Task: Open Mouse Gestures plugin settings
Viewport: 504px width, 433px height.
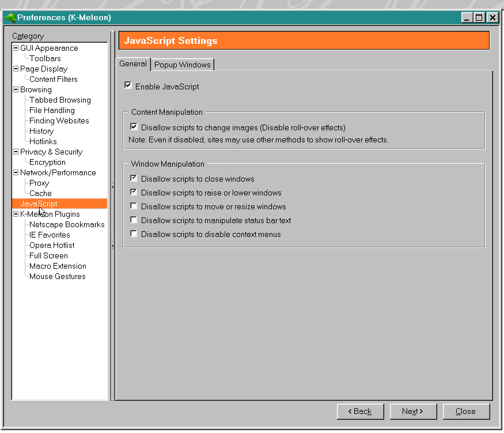Action: pos(57,276)
